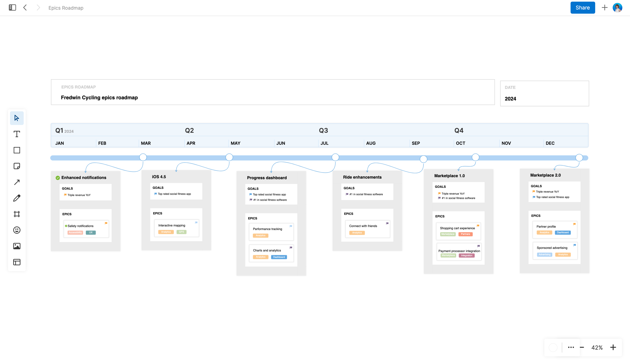Click the forward navigation chevron
The image size is (630, 364).
coord(38,7)
